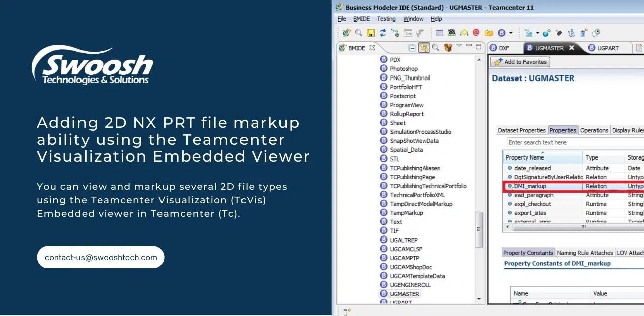Switch to the Operations tab

pos(594,130)
